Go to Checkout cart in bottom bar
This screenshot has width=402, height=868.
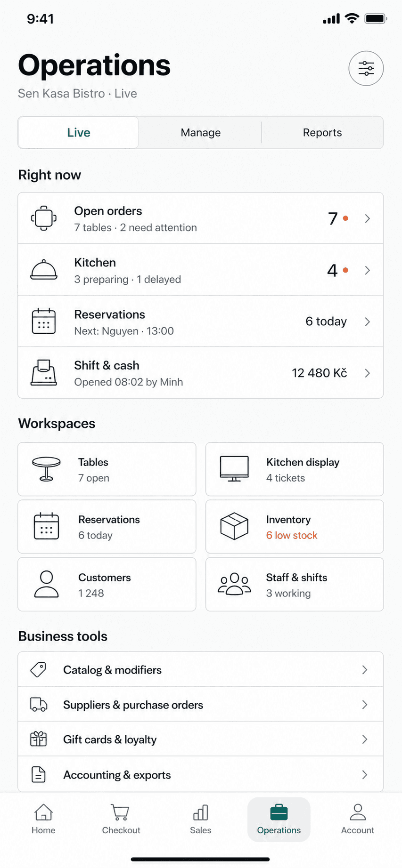tap(121, 820)
